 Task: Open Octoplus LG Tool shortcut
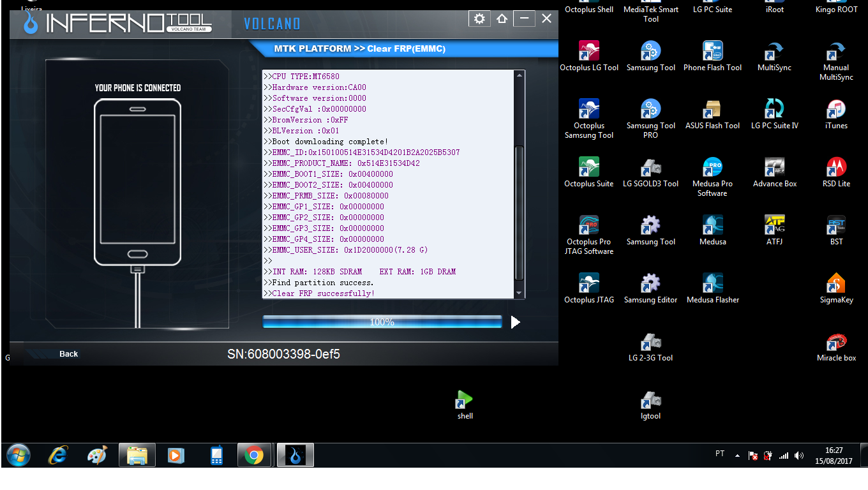coord(589,56)
